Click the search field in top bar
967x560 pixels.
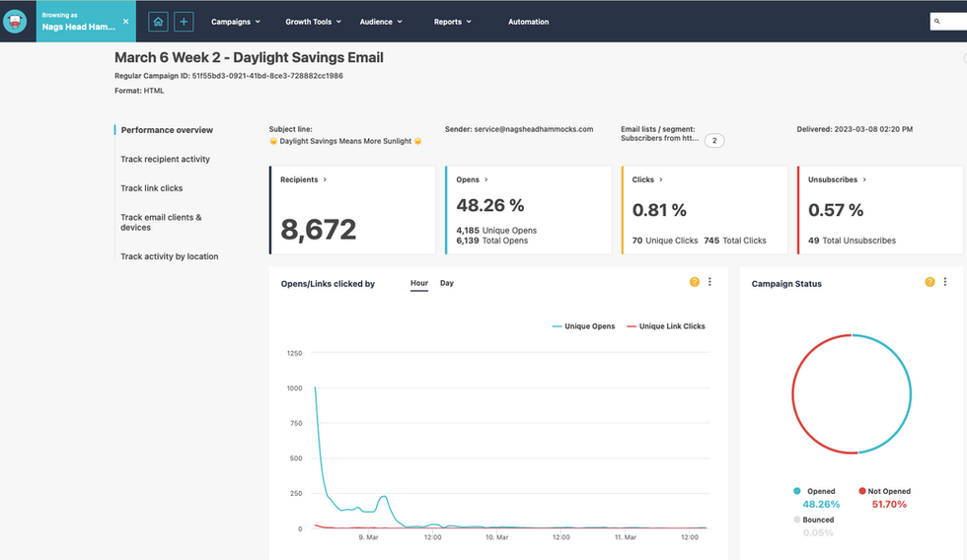tap(949, 21)
